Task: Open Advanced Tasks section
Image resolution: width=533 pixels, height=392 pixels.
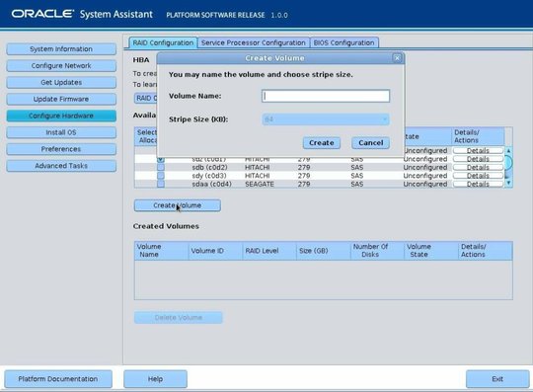Action: click(x=61, y=166)
